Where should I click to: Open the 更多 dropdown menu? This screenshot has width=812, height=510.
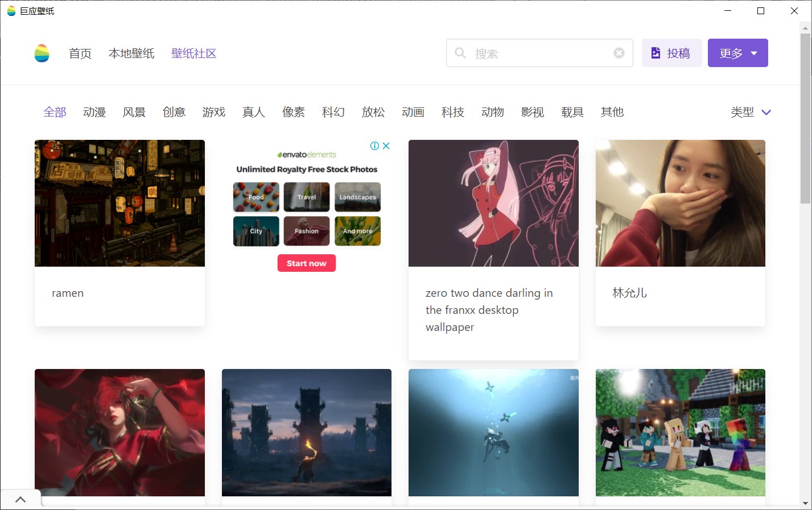(x=738, y=53)
